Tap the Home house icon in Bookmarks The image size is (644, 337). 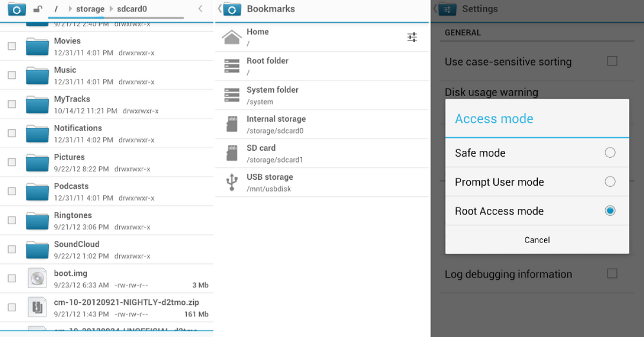coord(232,37)
